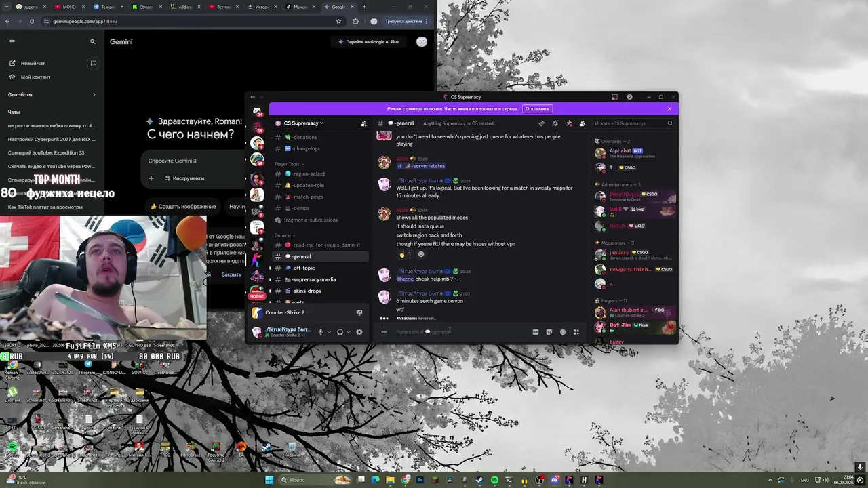Open the changelogs channel
The image size is (868, 488).
tap(320, 148)
